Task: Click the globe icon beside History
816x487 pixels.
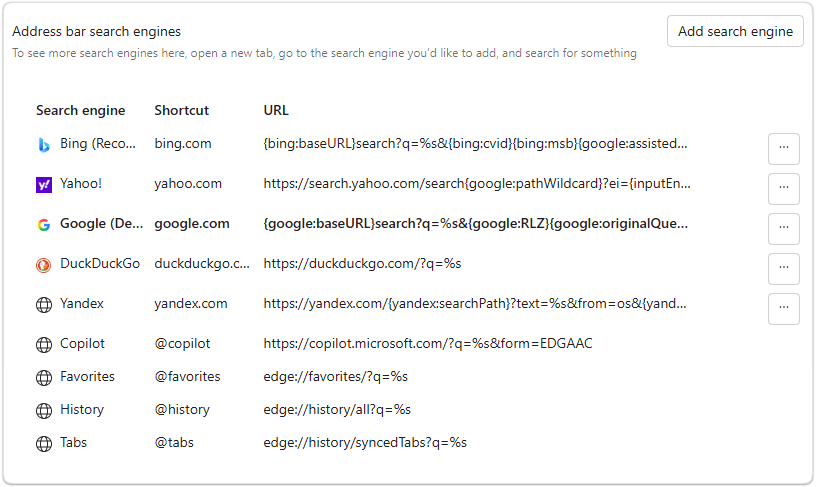Action: 44,411
